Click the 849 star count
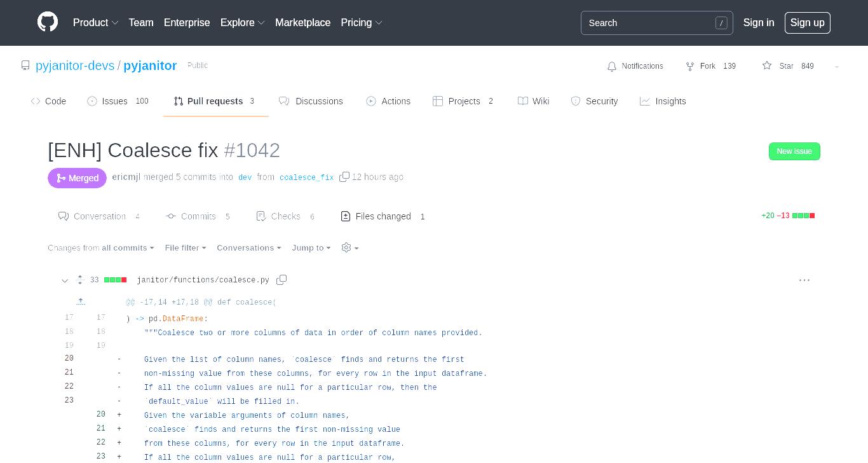 [808, 66]
